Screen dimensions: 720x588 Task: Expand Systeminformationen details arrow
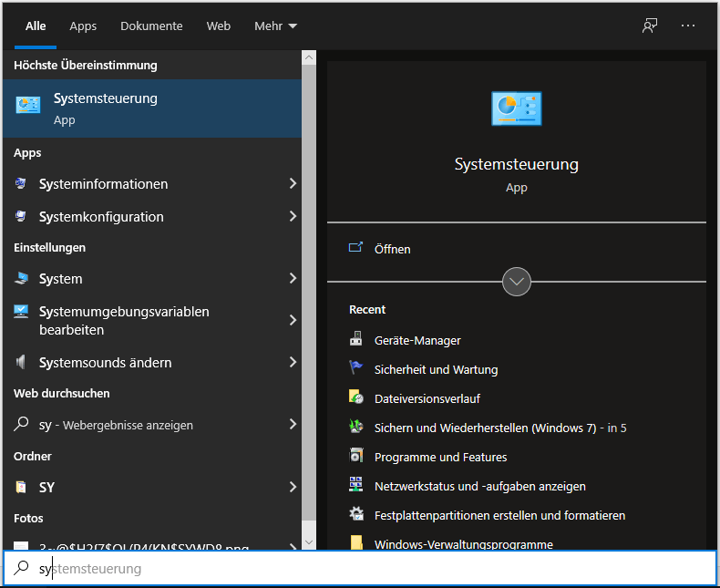(x=293, y=184)
